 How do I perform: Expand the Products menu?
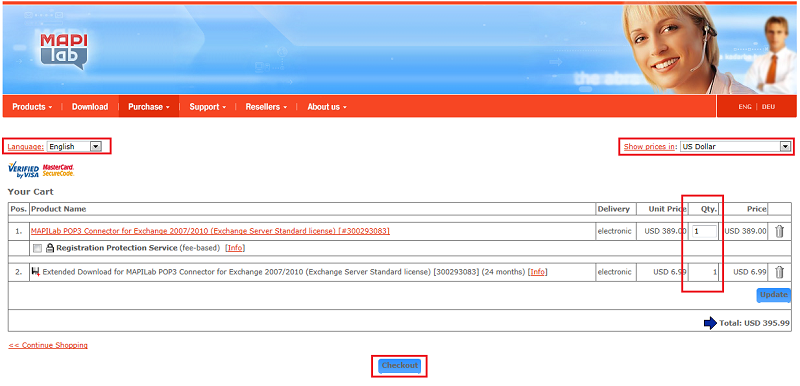coord(32,107)
